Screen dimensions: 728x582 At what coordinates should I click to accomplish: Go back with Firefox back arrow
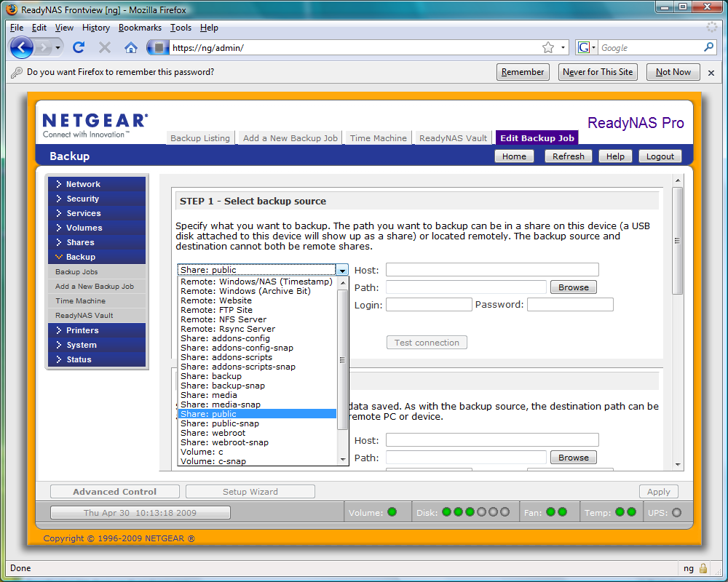(x=21, y=47)
